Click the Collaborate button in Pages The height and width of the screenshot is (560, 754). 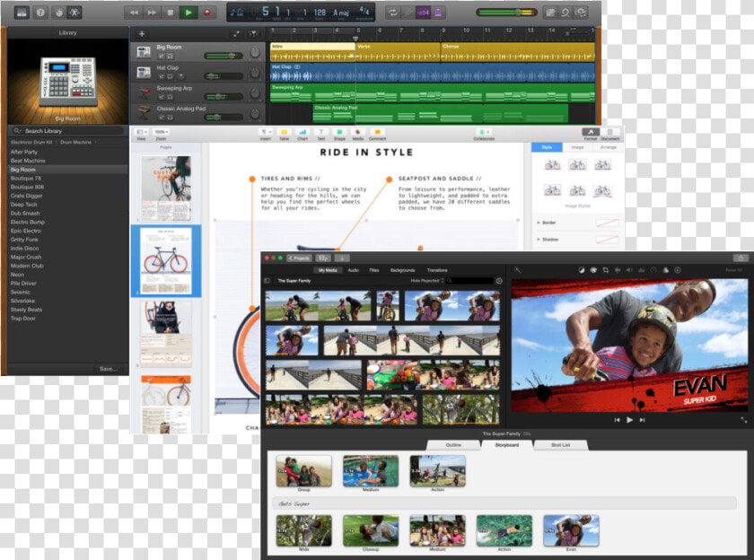point(484,135)
